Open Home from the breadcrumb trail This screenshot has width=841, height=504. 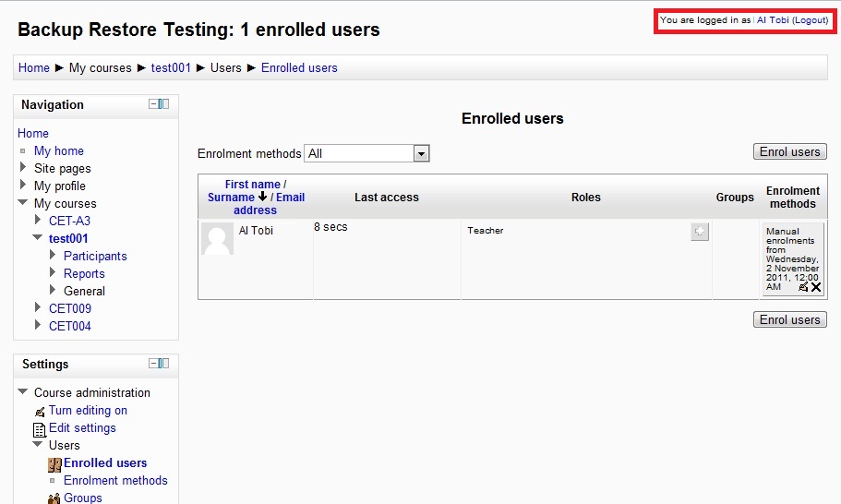(34, 67)
